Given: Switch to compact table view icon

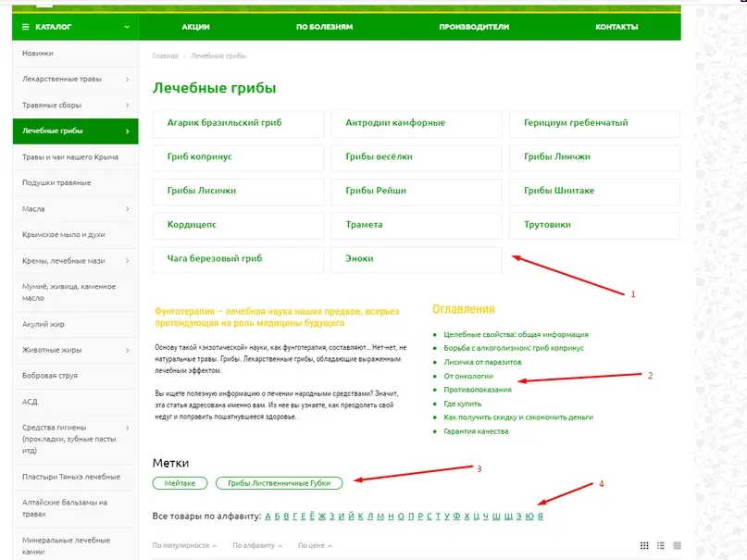Looking at the screenshot, I should 678,545.
